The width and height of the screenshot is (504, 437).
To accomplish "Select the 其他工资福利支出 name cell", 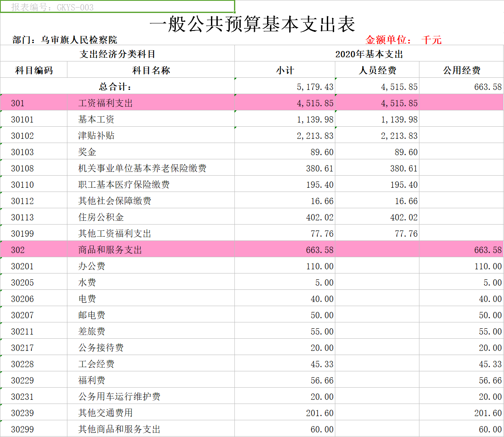I will click(151, 233).
